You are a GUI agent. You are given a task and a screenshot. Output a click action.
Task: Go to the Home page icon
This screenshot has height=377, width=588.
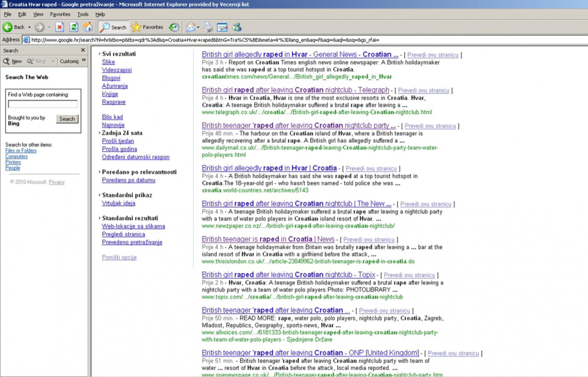pyautogui.click(x=88, y=27)
